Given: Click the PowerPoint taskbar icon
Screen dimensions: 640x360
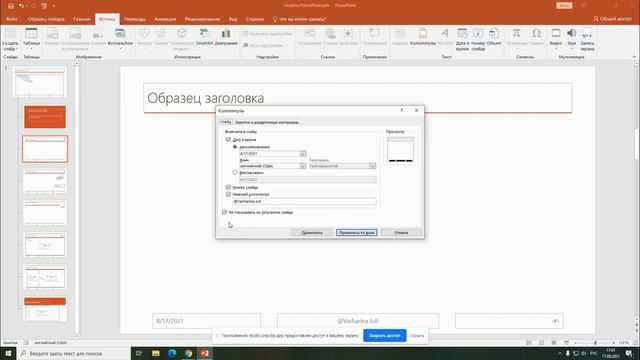Looking at the screenshot, I should (x=204, y=353).
